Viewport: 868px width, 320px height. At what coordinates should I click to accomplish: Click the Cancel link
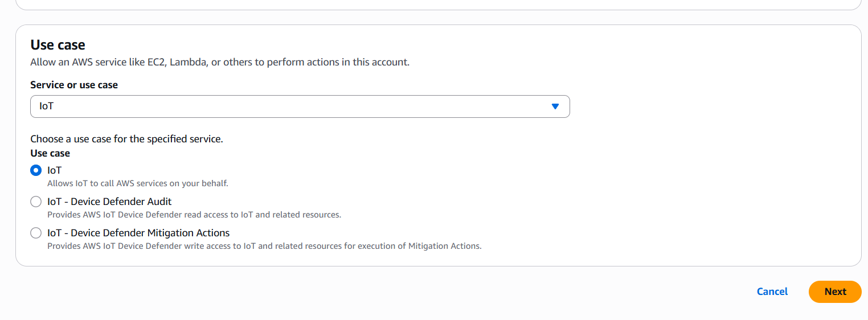[x=772, y=292]
